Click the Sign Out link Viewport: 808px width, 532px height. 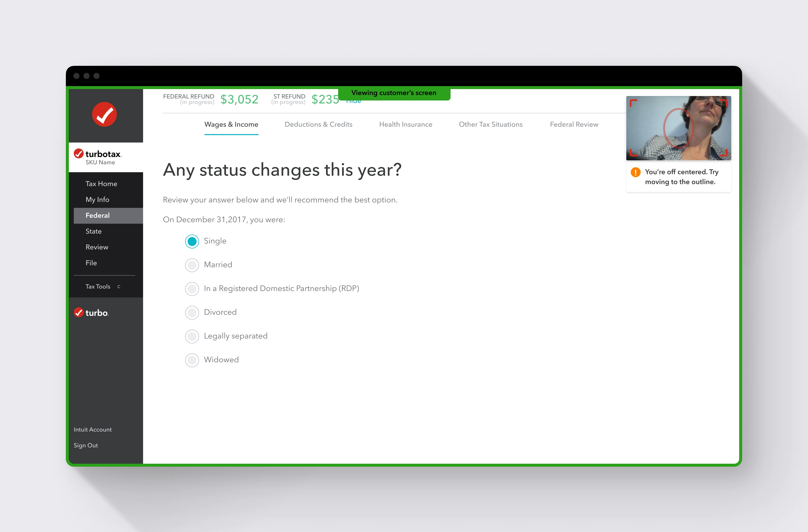[86, 445]
